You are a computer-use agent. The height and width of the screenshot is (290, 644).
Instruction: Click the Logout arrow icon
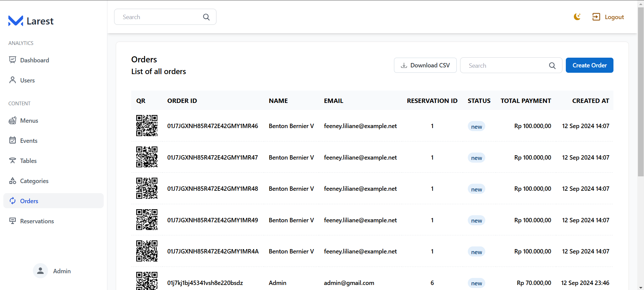596,17
